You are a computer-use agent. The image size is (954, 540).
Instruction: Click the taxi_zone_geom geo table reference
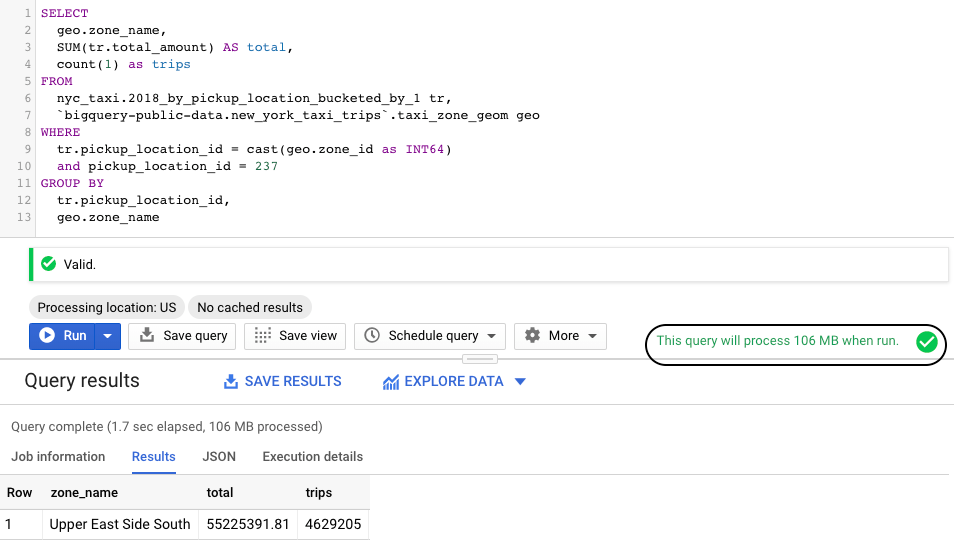pyautogui.click(x=468, y=116)
